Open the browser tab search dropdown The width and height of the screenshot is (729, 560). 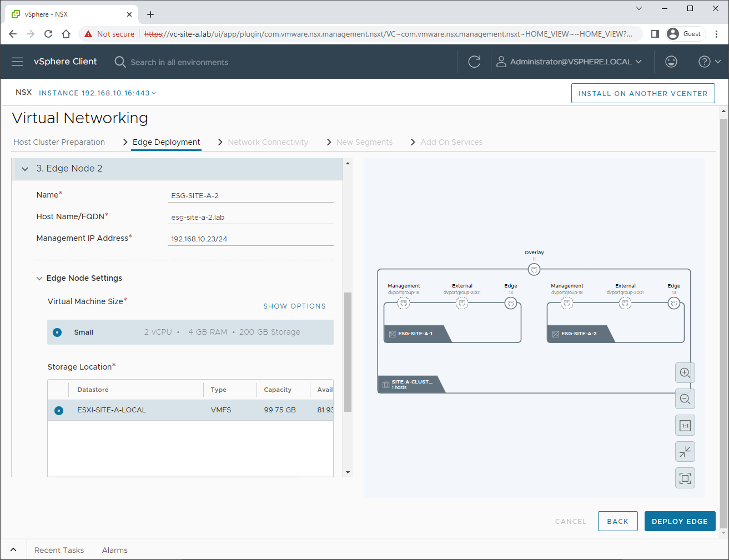[x=639, y=8]
